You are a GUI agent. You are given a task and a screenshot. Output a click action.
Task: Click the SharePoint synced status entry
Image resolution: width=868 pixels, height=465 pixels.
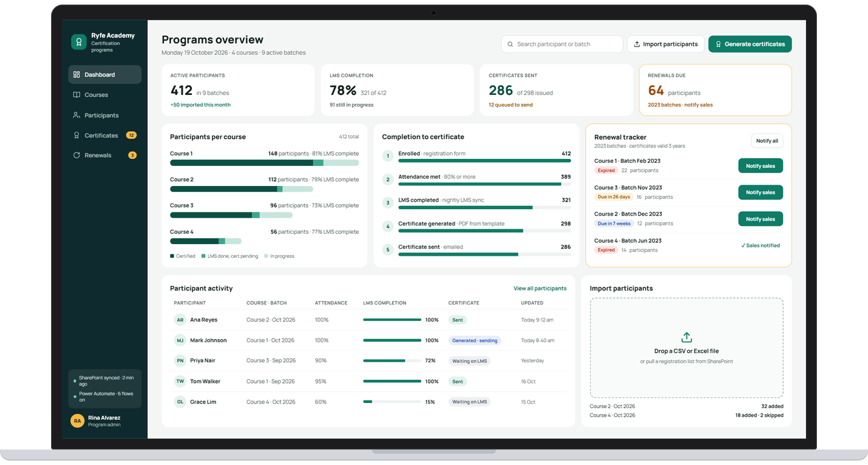[105, 380]
